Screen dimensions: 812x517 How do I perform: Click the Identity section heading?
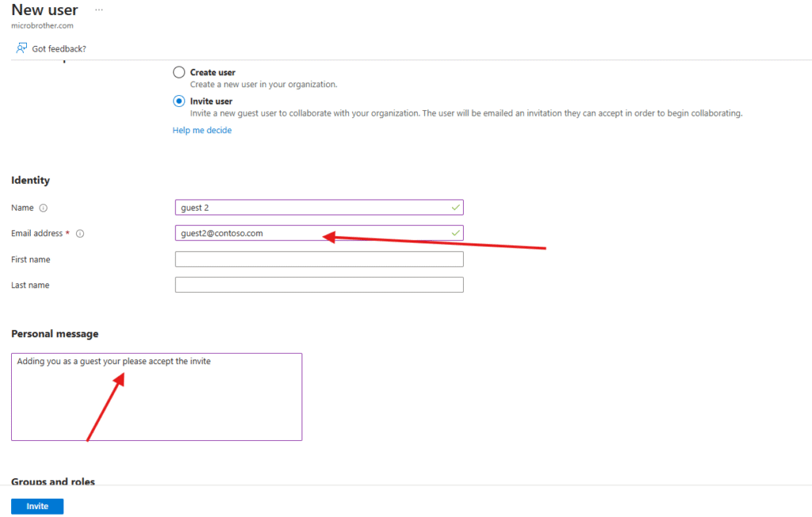[x=30, y=180]
